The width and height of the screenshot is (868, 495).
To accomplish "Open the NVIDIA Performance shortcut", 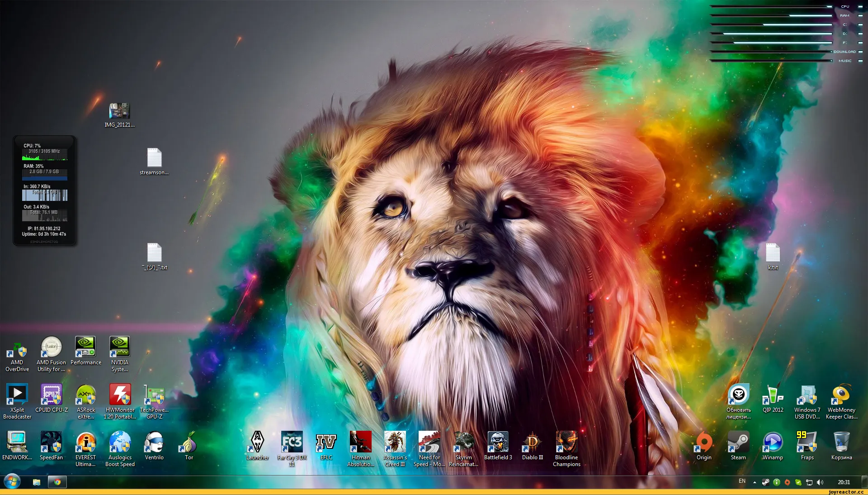I will coord(85,351).
